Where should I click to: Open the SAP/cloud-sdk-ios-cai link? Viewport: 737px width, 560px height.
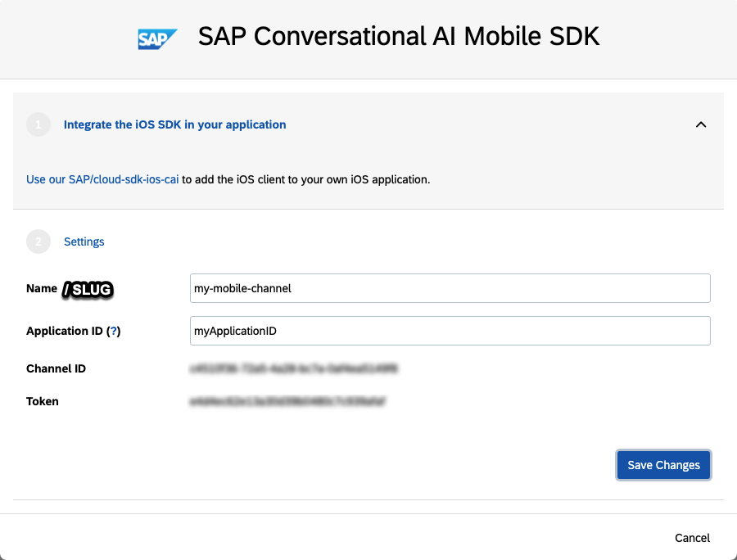point(102,179)
